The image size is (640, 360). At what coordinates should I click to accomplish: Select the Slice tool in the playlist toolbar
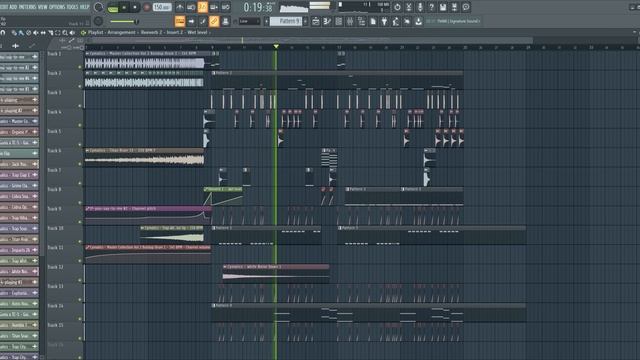tap(50, 33)
